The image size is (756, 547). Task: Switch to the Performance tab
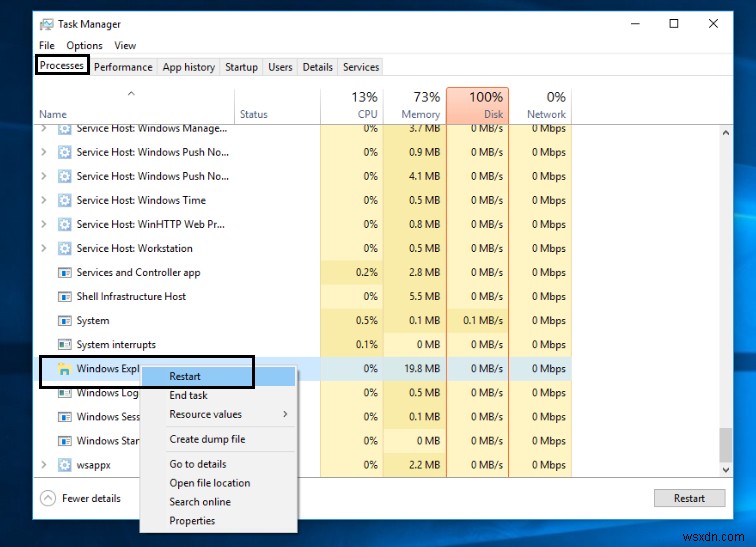coord(123,67)
